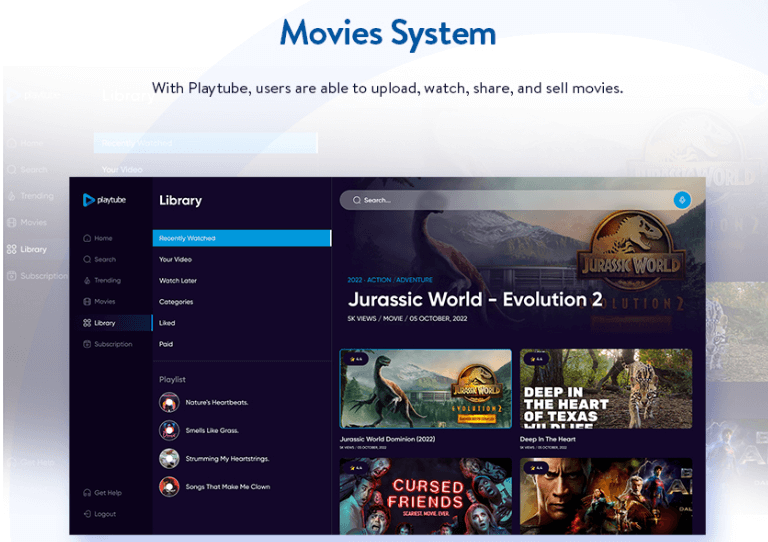Open Your Video list

[x=175, y=259]
